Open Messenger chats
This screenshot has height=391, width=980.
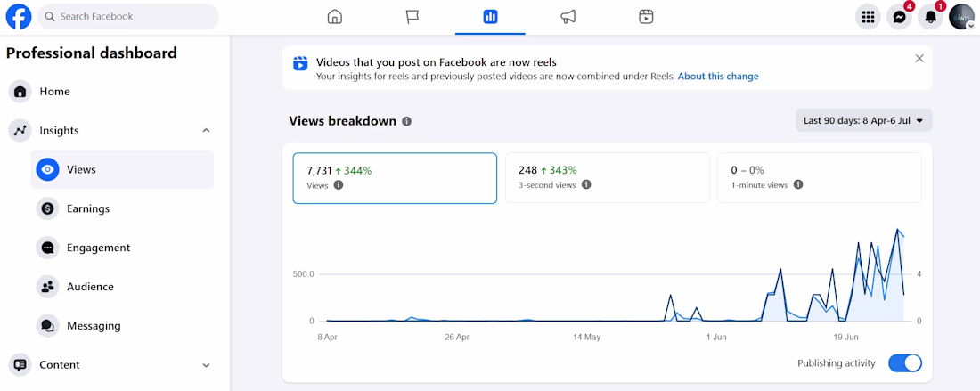[x=900, y=17]
